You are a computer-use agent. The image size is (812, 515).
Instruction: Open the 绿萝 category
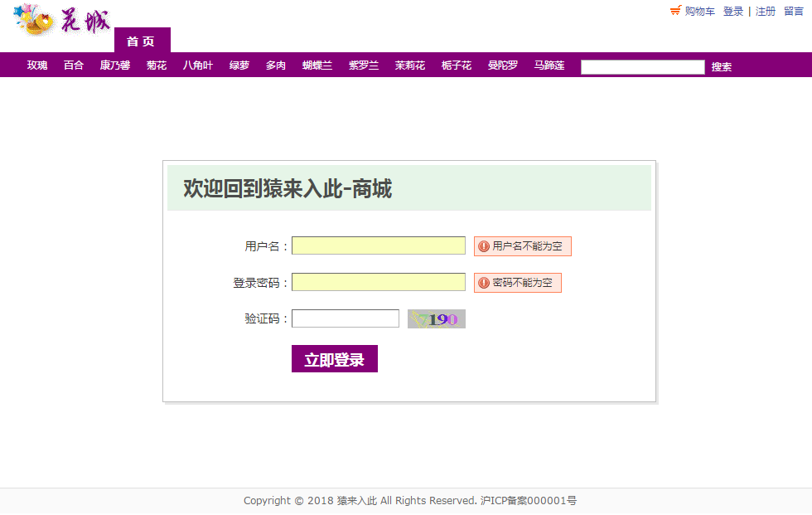coord(239,66)
